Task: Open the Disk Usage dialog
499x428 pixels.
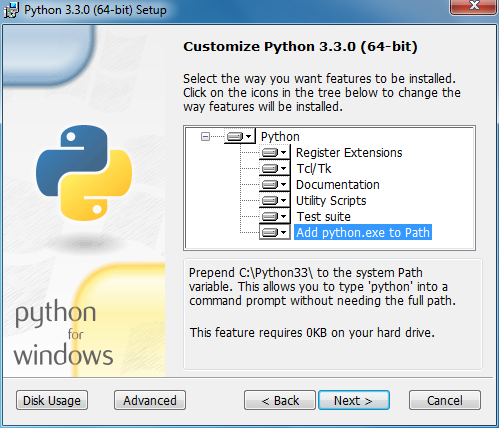Action: coord(52,400)
